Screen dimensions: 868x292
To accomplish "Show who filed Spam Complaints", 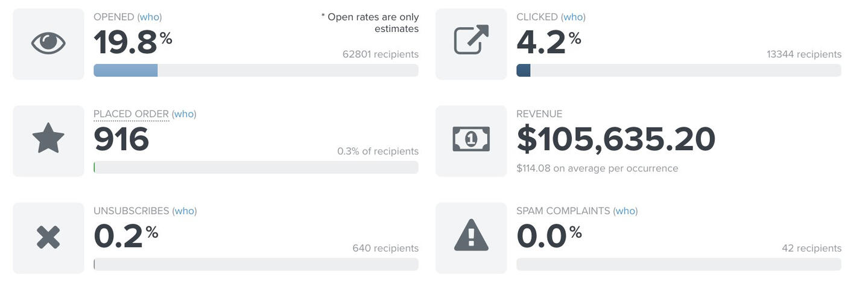I will (626, 211).
